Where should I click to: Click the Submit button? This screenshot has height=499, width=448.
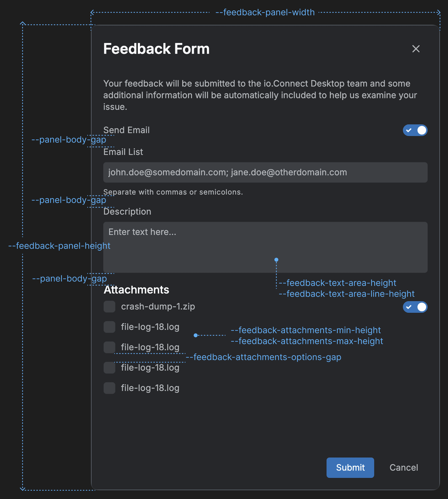click(350, 467)
